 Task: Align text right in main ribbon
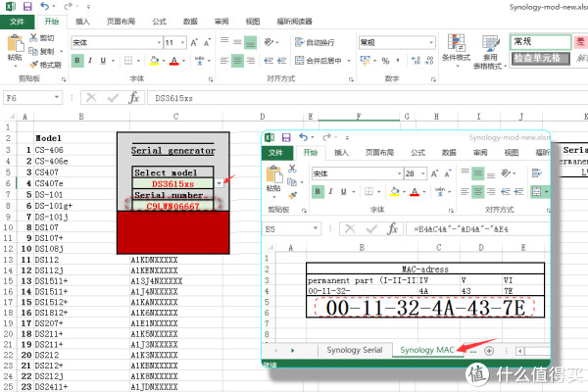pyautogui.click(x=251, y=61)
